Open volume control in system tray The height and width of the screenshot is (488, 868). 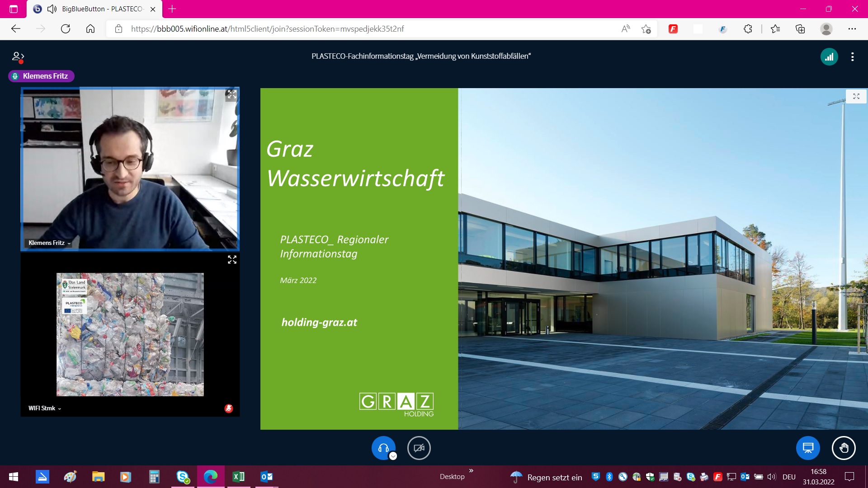(771, 477)
